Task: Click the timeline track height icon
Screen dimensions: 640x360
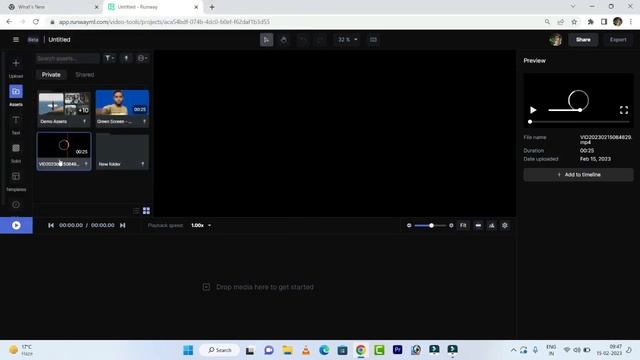Action: pos(478,225)
